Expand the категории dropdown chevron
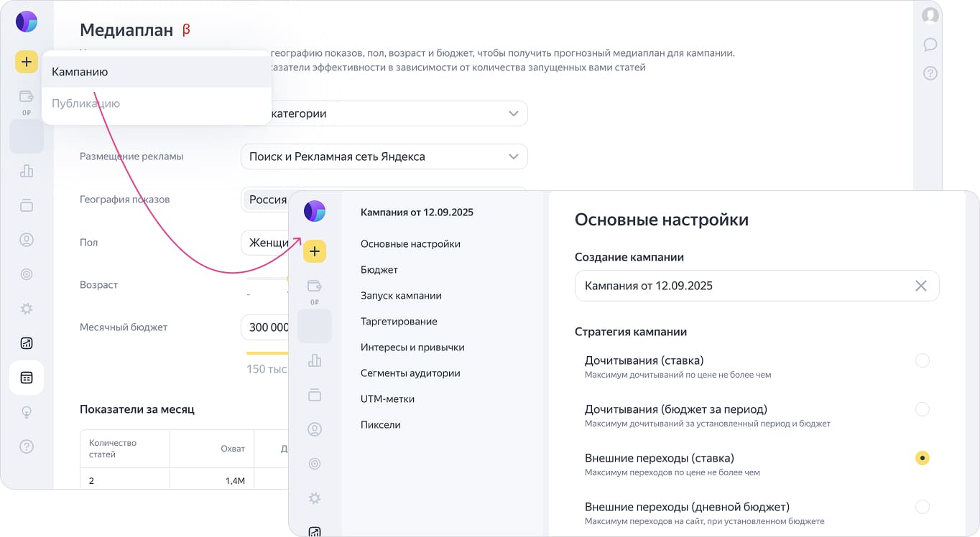 [x=513, y=113]
